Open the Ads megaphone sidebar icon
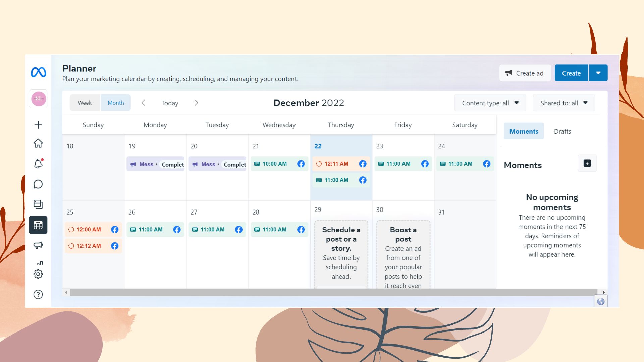 tap(38, 245)
